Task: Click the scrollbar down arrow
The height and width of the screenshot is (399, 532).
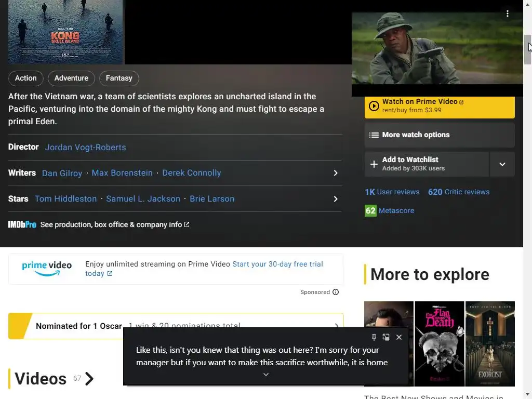Action: pos(528,395)
